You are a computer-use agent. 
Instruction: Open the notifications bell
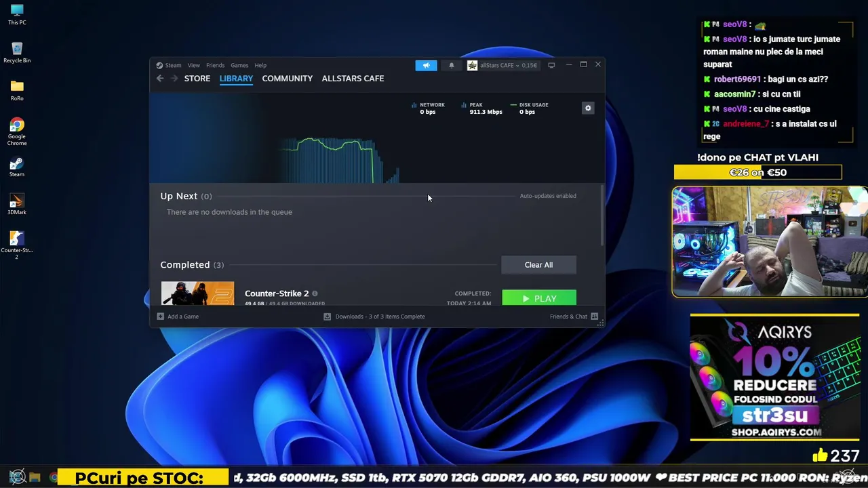[452, 65]
